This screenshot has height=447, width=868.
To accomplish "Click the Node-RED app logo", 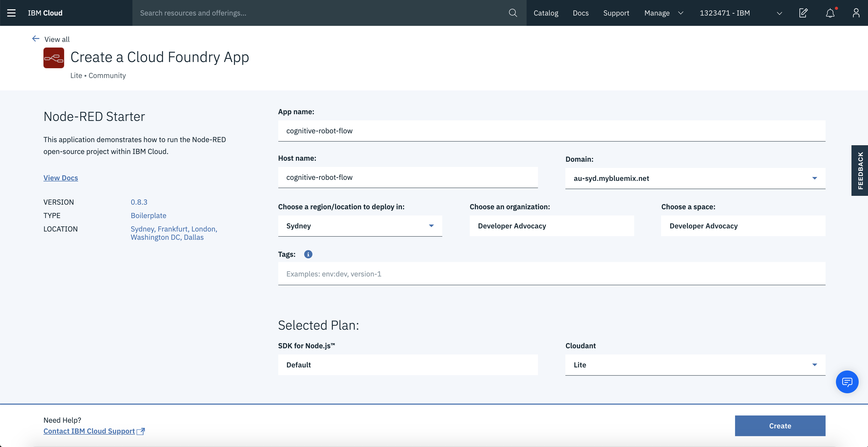I will coord(54,58).
